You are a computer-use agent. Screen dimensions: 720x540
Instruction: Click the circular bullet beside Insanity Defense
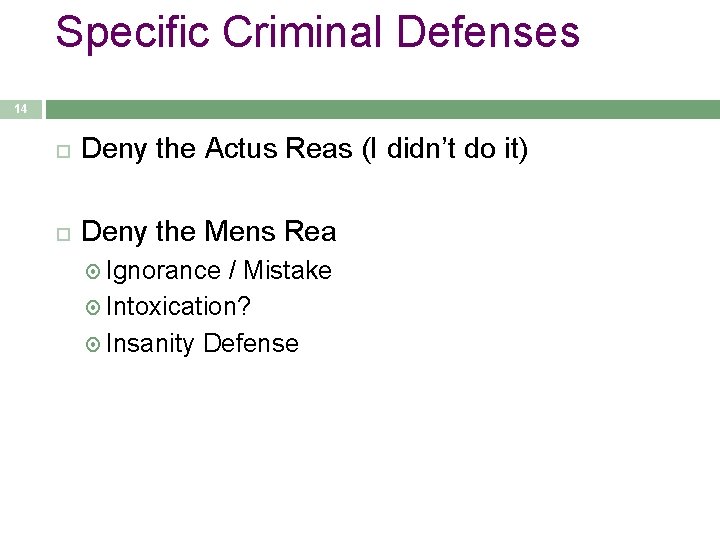coord(93,344)
